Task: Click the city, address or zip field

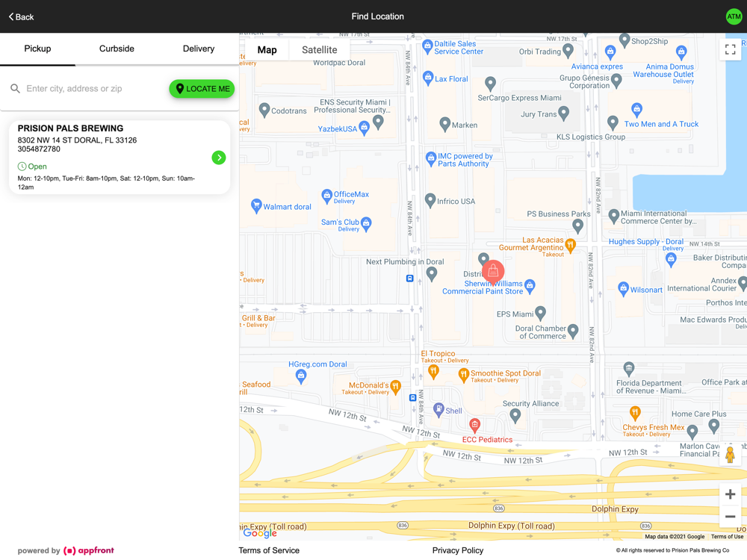Action: 96,89
